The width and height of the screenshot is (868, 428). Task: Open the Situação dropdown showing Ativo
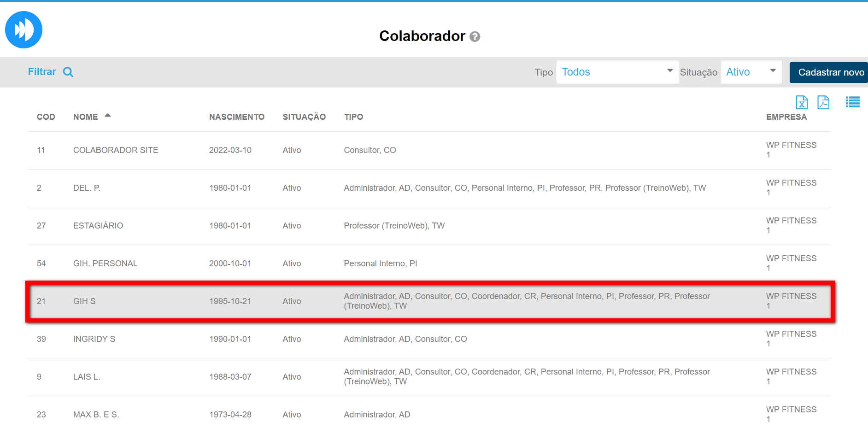(x=751, y=72)
